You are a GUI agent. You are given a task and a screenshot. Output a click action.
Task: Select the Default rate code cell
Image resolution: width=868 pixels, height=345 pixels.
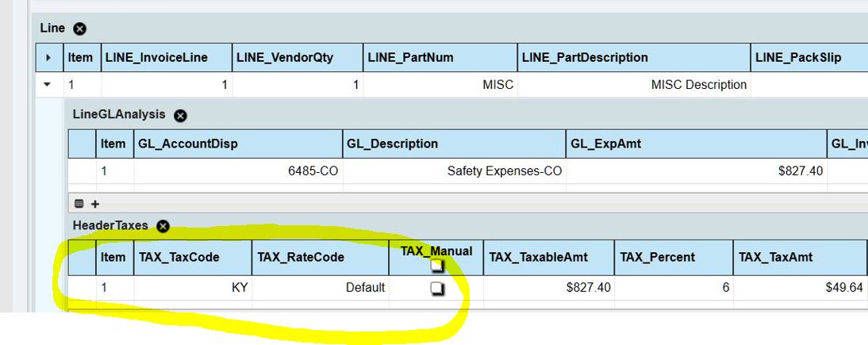click(x=321, y=288)
